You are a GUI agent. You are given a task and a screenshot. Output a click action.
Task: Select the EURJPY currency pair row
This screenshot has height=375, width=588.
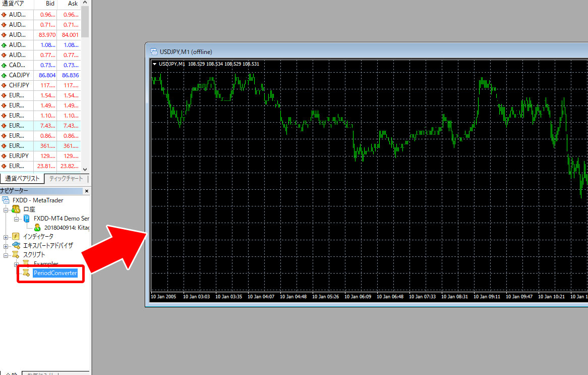click(x=19, y=156)
